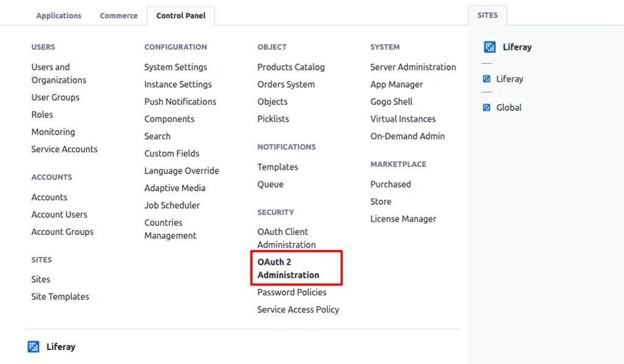Go to Account Users
Image resolution: width=624 pixels, height=364 pixels.
pyautogui.click(x=59, y=215)
